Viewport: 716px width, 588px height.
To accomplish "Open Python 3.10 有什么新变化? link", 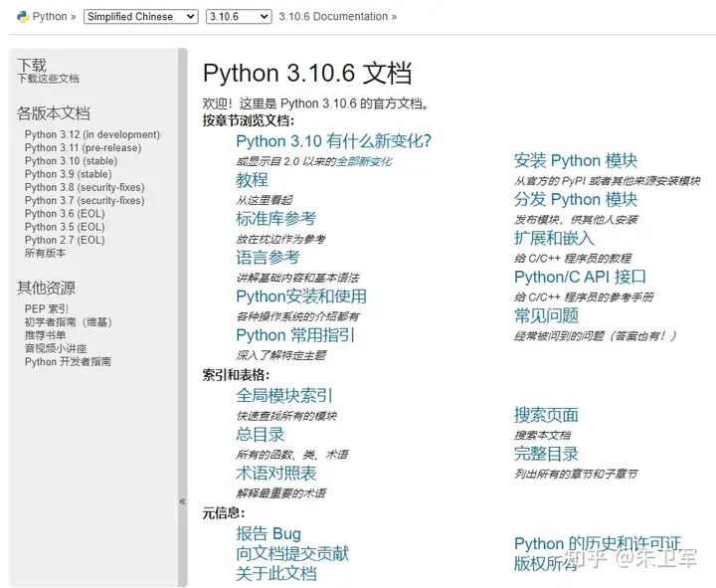I will pyautogui.click(x=333, y=141).
